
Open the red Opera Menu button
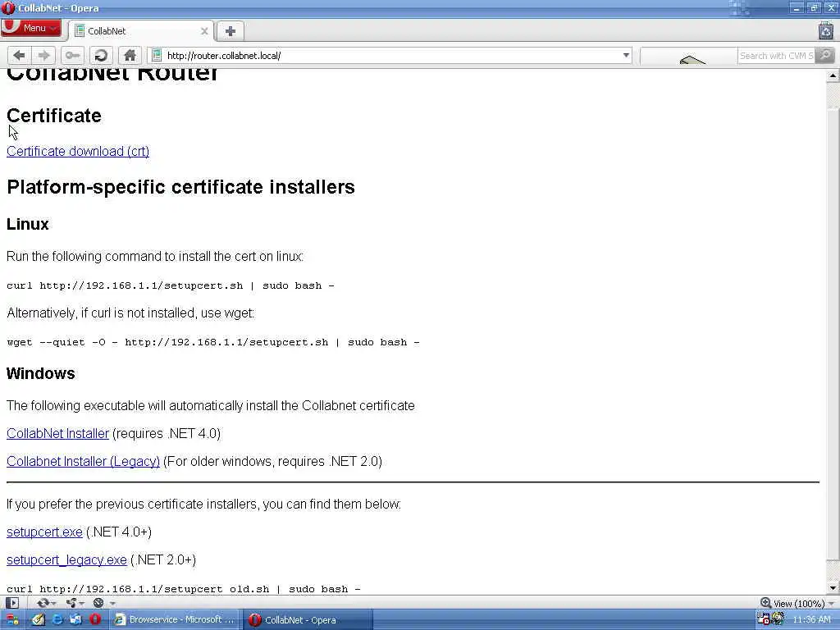click(31, 28)
